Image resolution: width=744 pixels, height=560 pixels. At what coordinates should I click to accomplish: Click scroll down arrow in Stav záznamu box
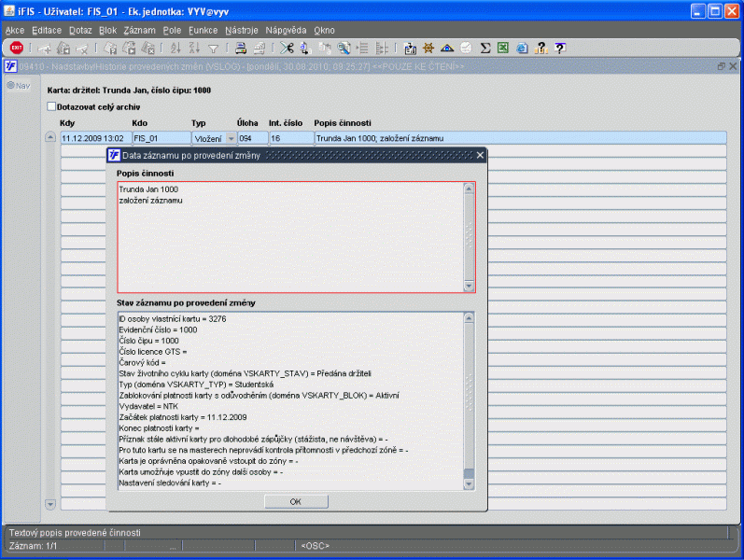tap(469, 484)
